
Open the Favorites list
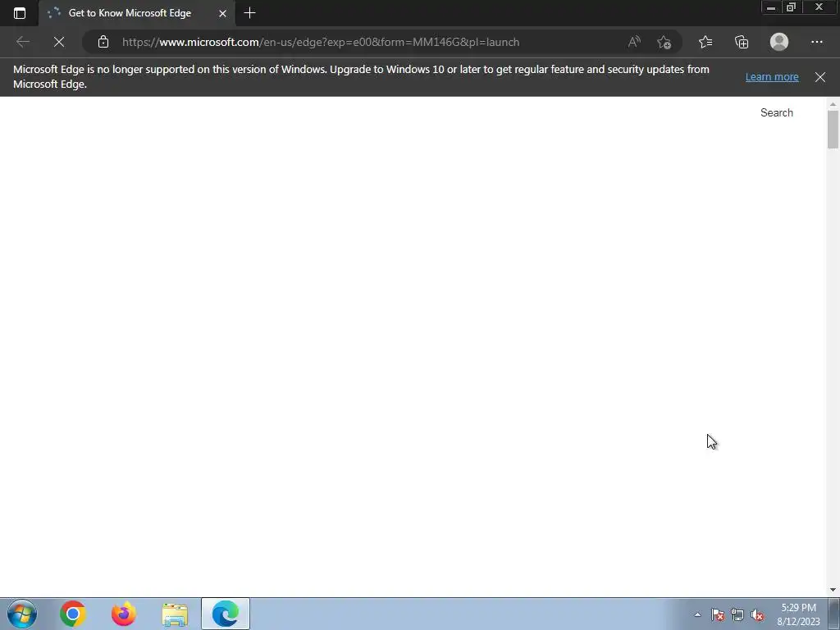click(705, 42)
